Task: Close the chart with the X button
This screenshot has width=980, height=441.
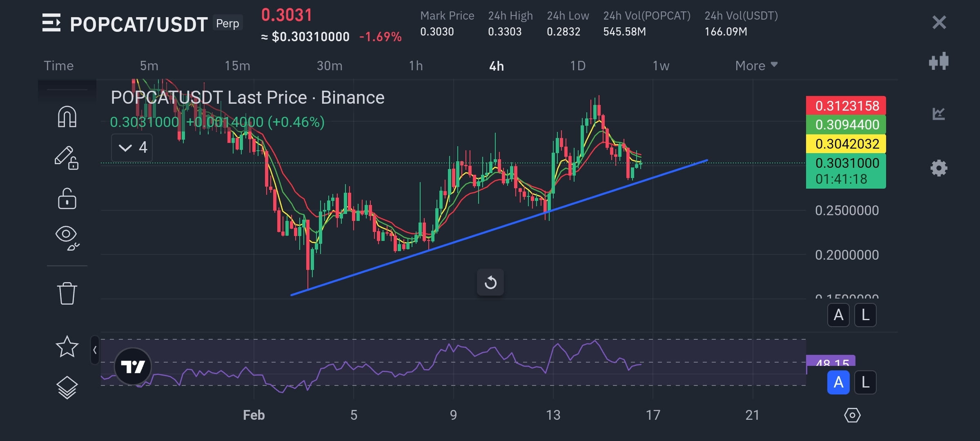Action: point(939,22)
